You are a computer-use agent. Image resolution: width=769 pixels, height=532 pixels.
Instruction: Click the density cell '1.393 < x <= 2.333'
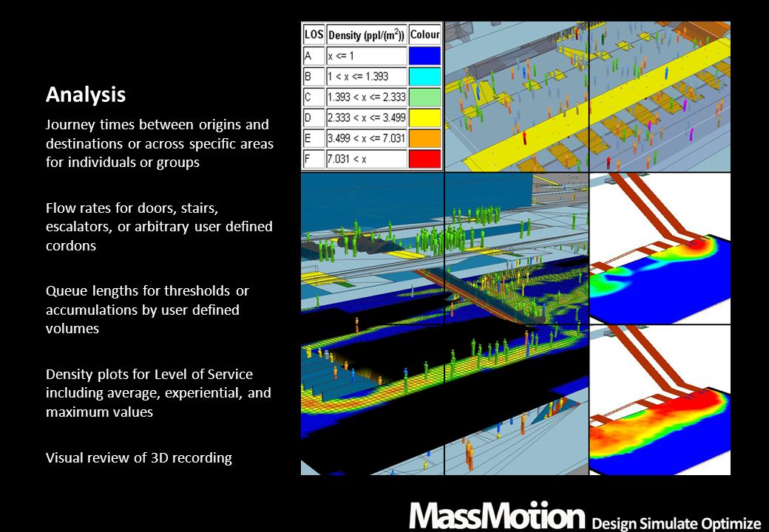[366, 97]
